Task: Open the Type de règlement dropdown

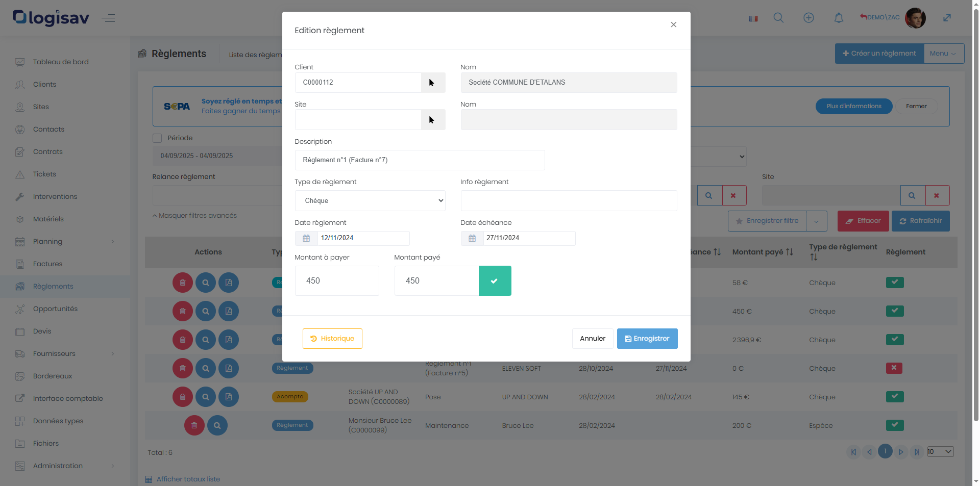Action: [370, 201]
